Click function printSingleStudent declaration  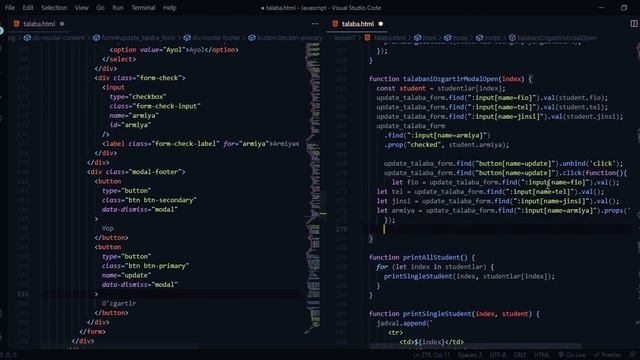(454, 314)
